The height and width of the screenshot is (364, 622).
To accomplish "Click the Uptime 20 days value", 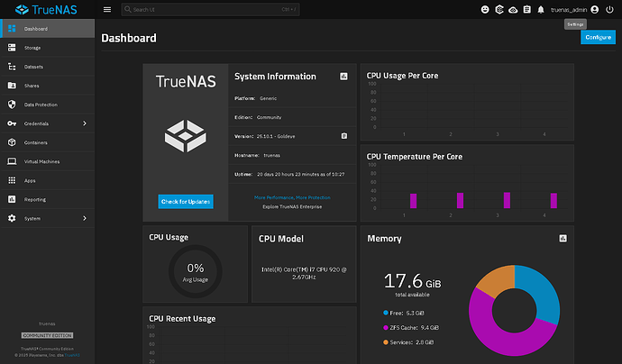I will [x=301, y=174].
